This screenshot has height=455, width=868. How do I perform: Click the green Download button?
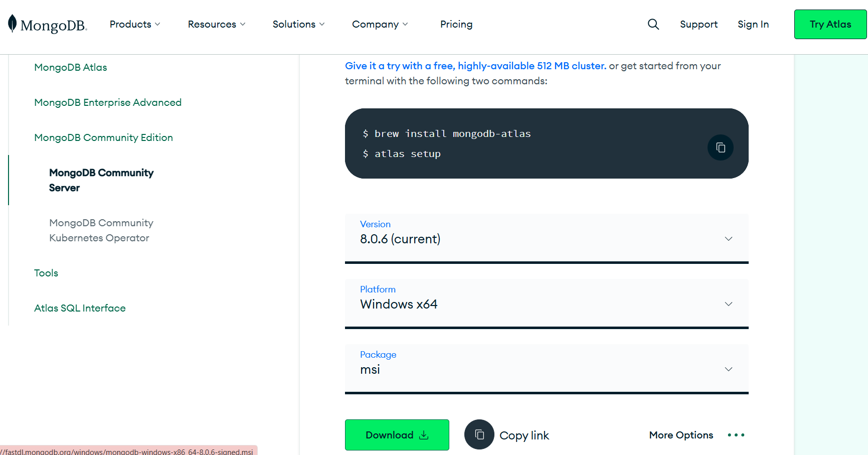coord(397,435)
